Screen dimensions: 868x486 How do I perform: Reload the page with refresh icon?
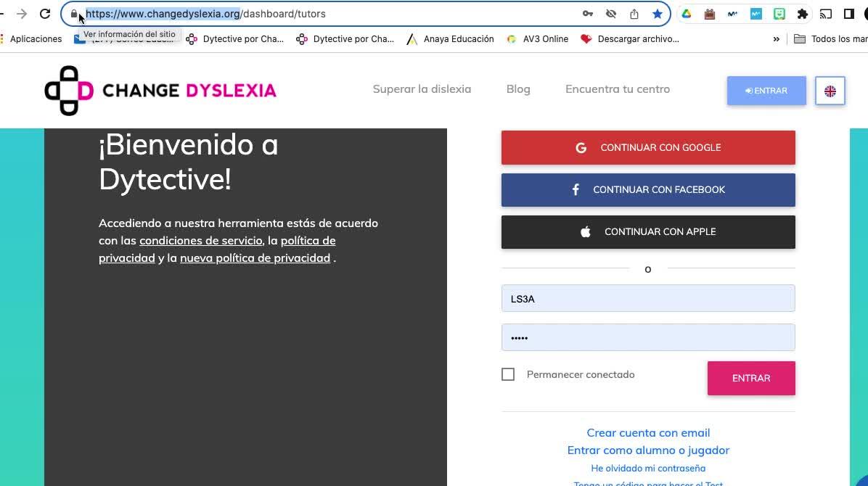click(x=46, y=14)
